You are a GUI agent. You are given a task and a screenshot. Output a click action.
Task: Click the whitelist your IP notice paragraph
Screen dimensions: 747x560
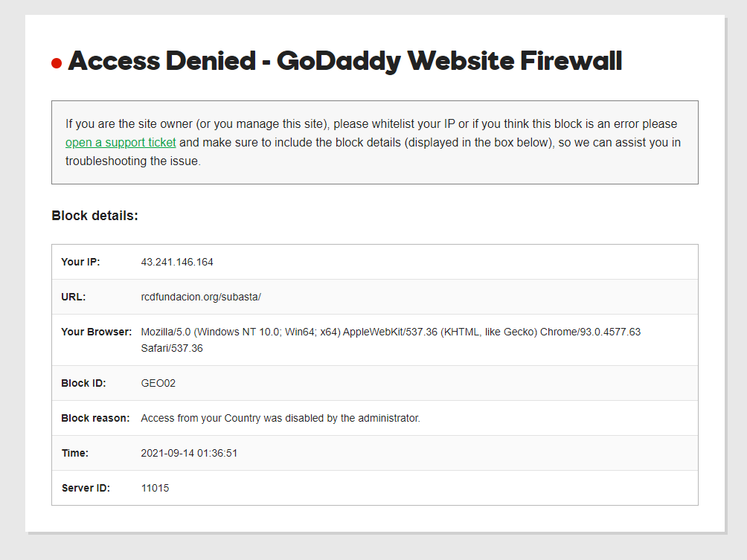pyautogui.click(x=373, y=142)
